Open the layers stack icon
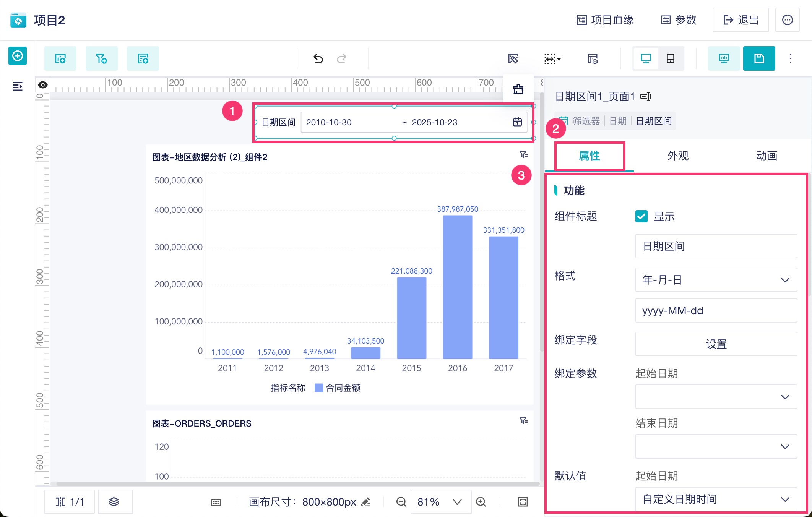Viewport: 812px width, 519px height. pos(114,502)
